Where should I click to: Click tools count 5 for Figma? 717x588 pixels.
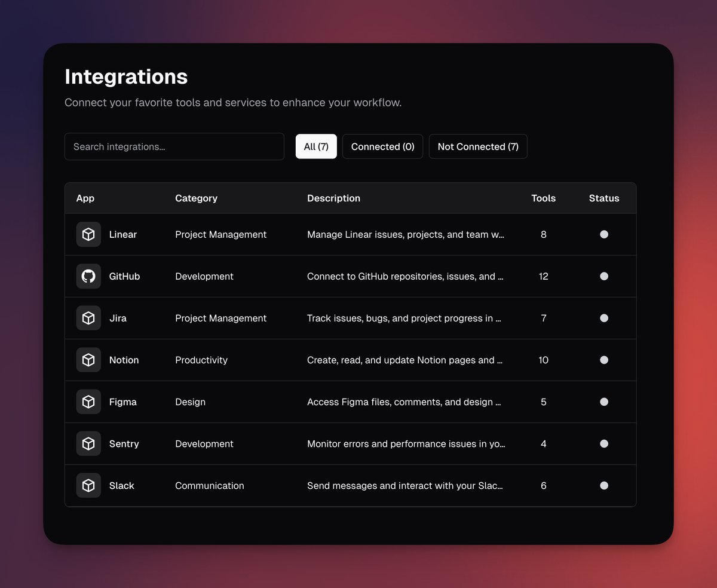pos(544,402)
